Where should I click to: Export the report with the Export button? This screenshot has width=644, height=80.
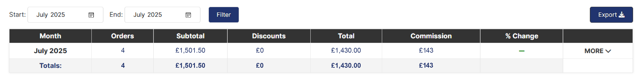[611, 15]
